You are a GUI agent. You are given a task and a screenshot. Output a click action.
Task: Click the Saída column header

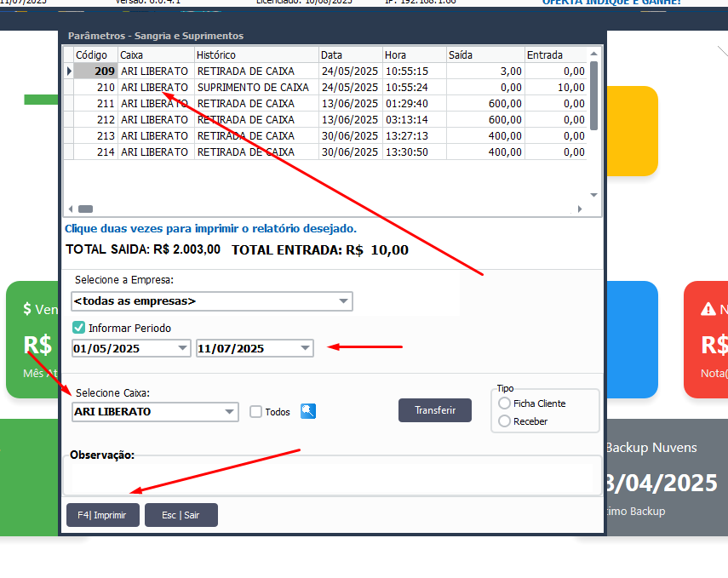pyautogui.click(x=485, y=54)
